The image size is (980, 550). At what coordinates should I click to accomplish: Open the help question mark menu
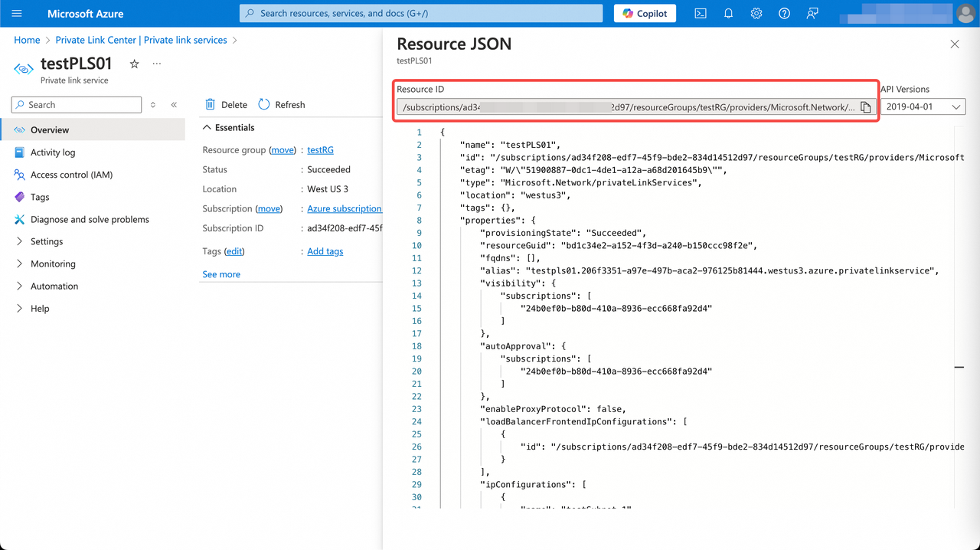pos(784,13)
